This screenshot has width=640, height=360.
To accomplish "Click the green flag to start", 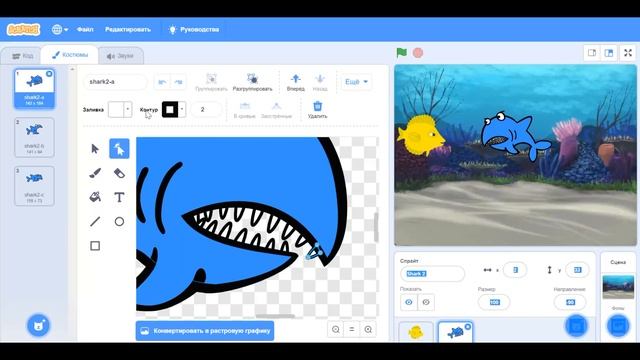I will (x=402, y=53).
